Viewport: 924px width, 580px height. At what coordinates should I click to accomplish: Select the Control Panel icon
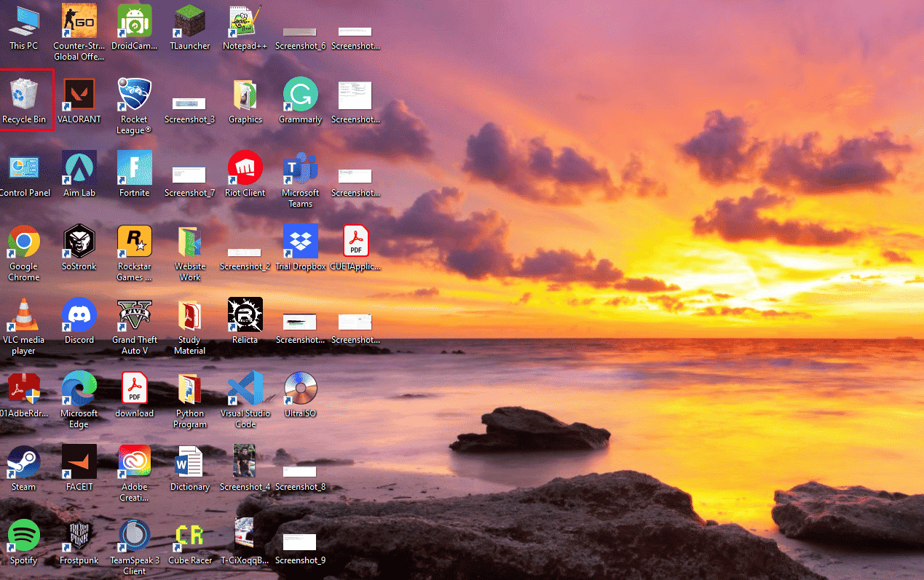click(23, 168)
